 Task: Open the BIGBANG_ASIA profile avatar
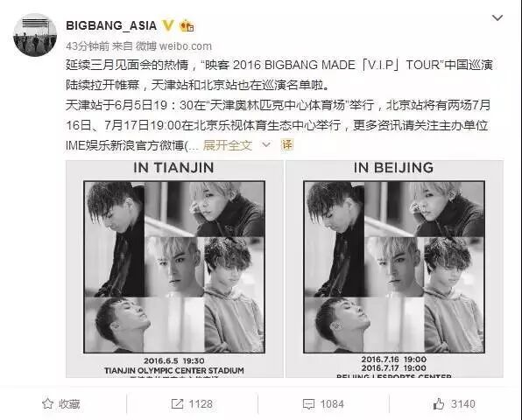(35, 35)
